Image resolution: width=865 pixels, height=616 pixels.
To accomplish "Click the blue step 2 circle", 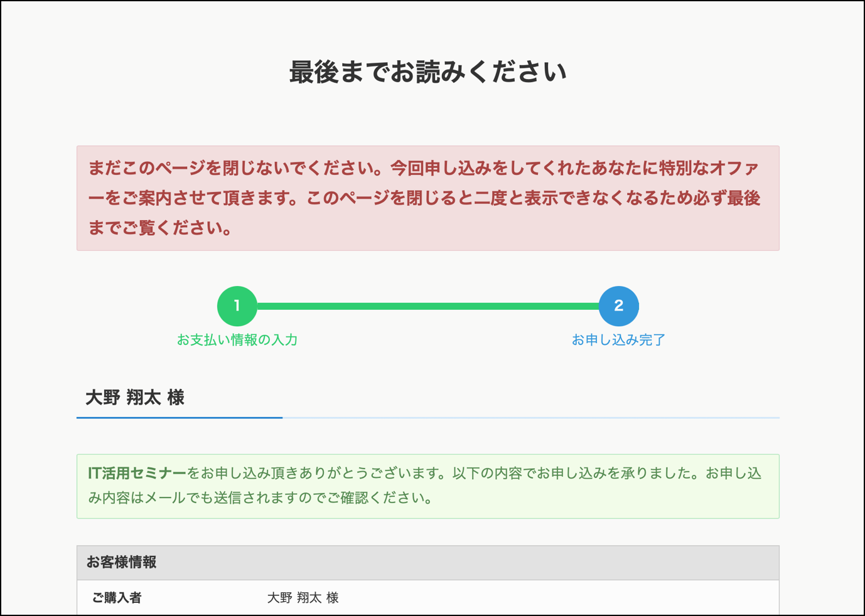I will click(x=618, y=306).
